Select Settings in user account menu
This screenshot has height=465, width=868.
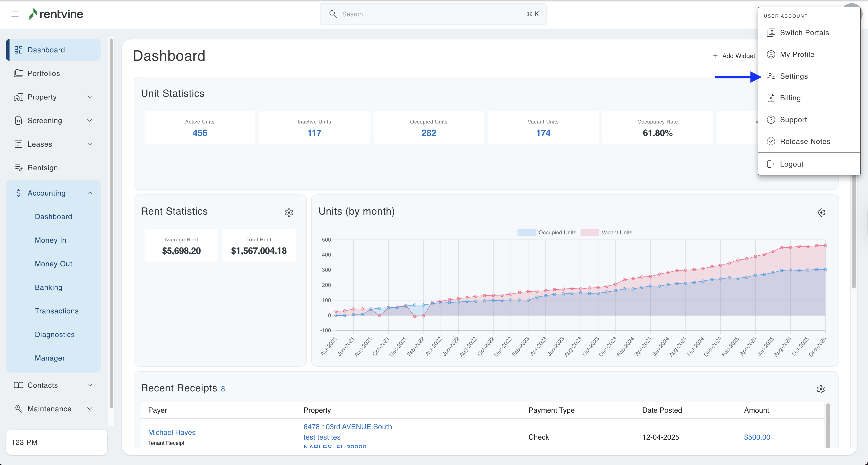point(793,76)
